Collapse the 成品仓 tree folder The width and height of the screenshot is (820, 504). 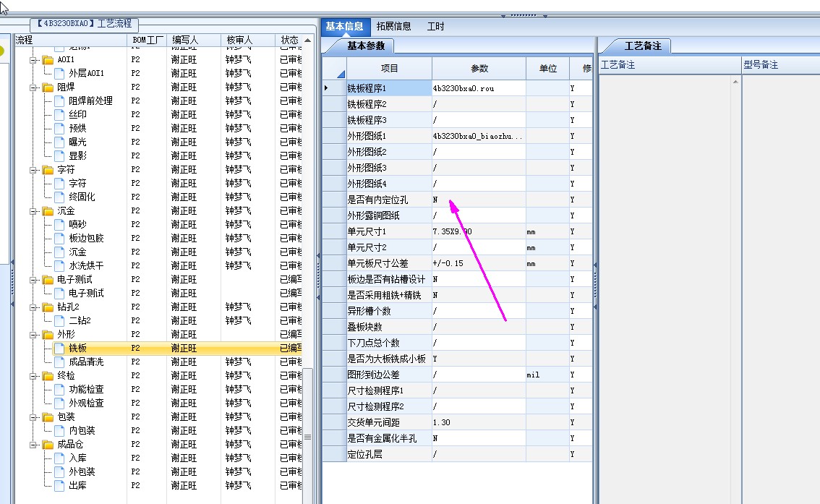click(33, 445)
